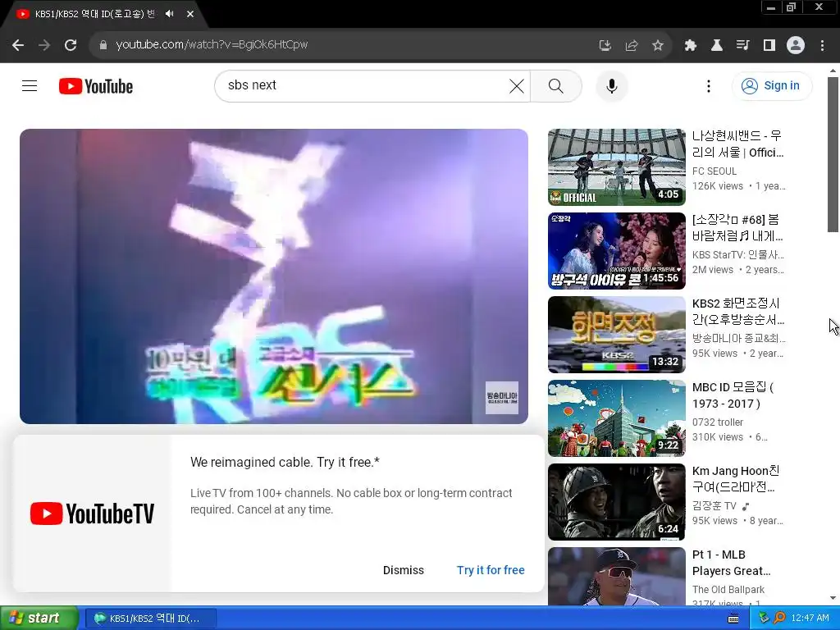This screenshot has height=630, width=840.
Task: Open the media control icon in toolbar
Action: (x=742, y=45)
